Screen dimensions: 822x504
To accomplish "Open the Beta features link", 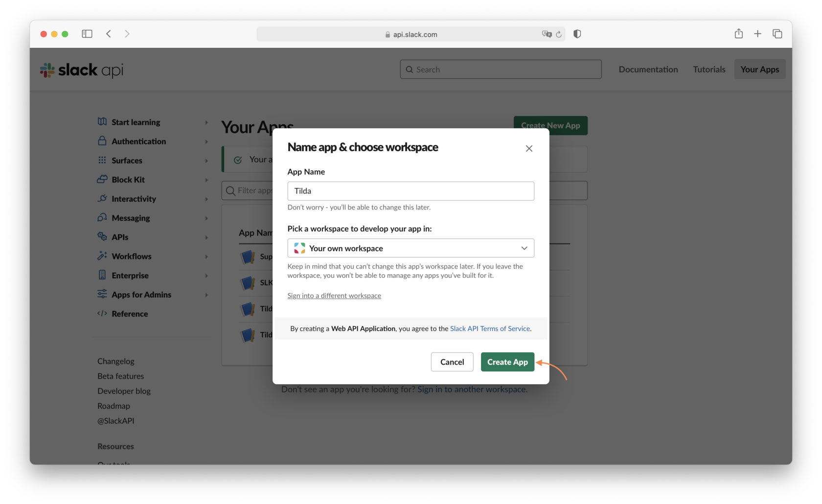I will click(120, 376).
